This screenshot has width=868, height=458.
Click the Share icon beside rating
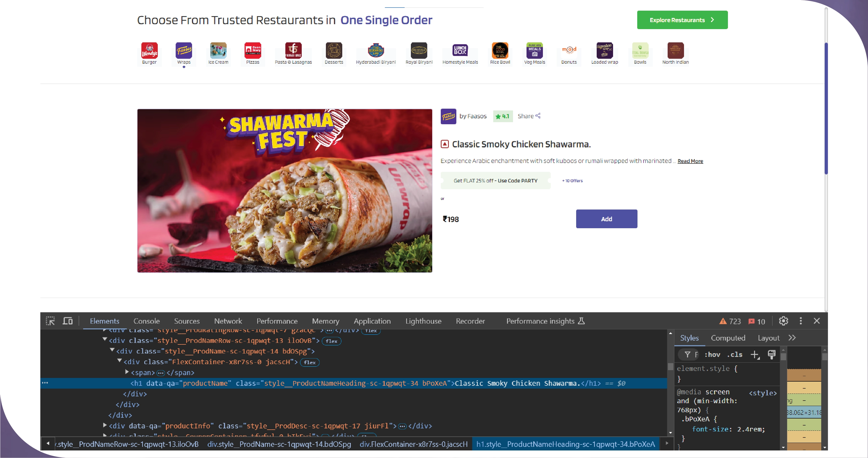click(538, 116)
